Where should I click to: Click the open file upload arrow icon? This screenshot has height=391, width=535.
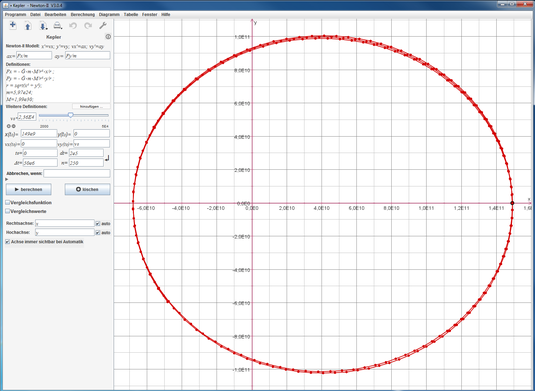[x=28, y=26]
